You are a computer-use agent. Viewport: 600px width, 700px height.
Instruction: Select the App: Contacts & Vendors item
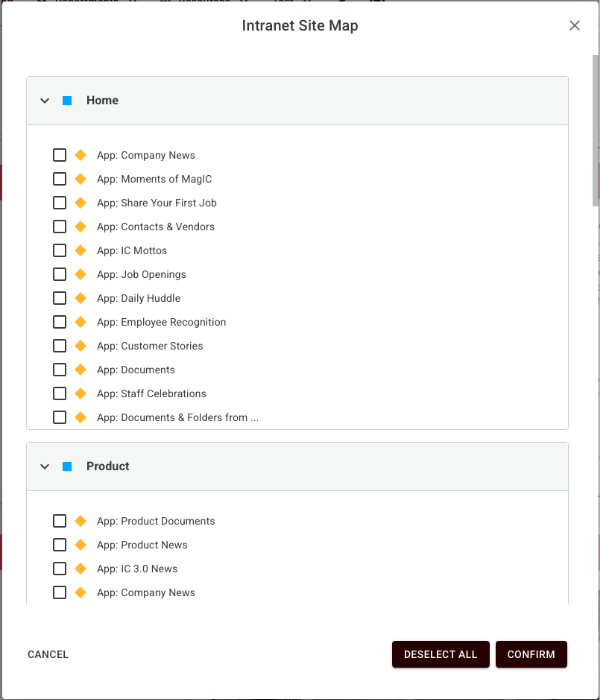155,227
